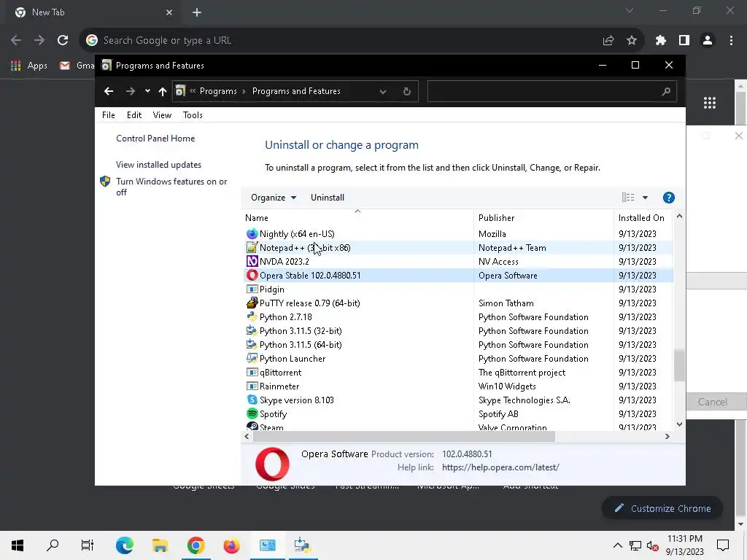
Task: Click the horizontal scrollbar thumb in program list
Action: click(x=404, y=436)
